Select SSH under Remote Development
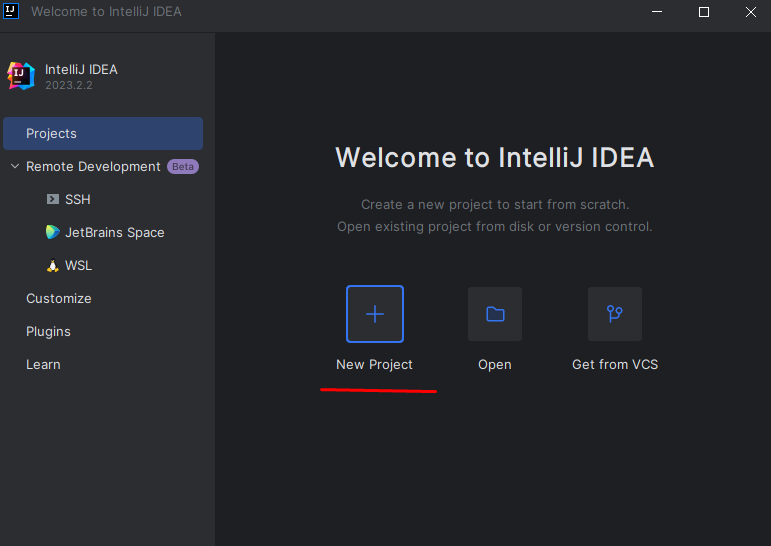 78,199
